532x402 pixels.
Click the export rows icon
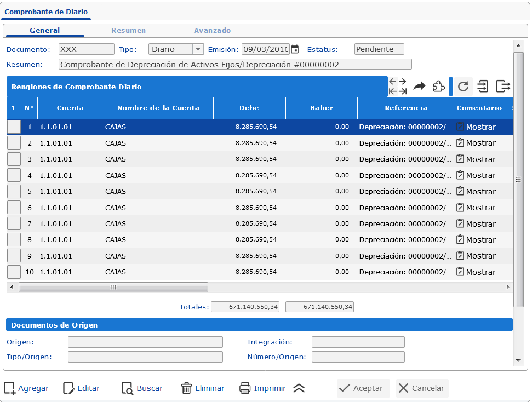(503, 87)
